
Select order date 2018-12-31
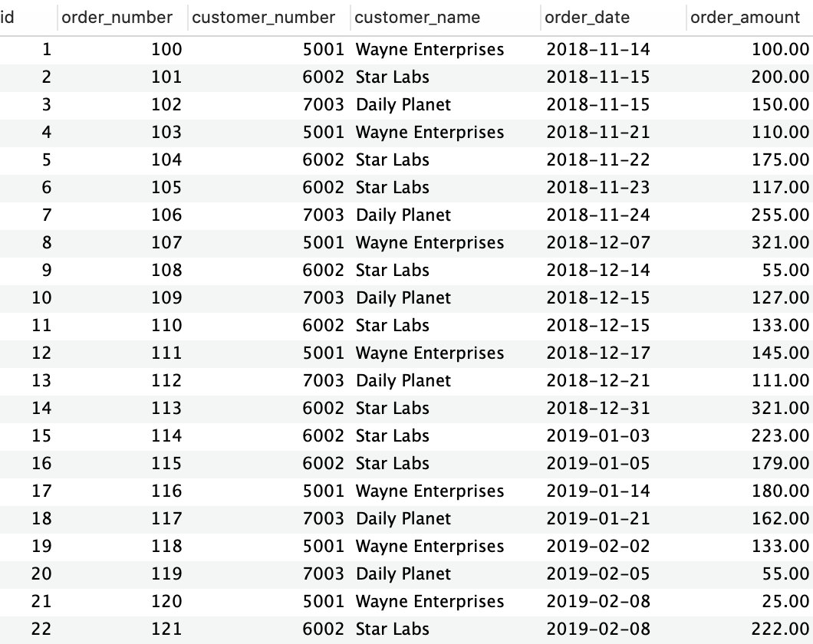pyautogui.click(x=597, y=409)
